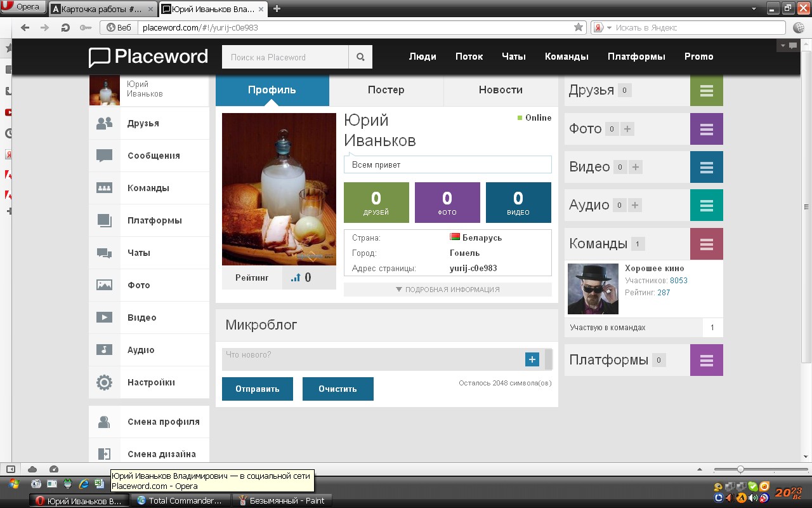This screenshot has width=812, height=508.
Task: Open Платформы in the left sidebar
Action: [x=149, y=220]
